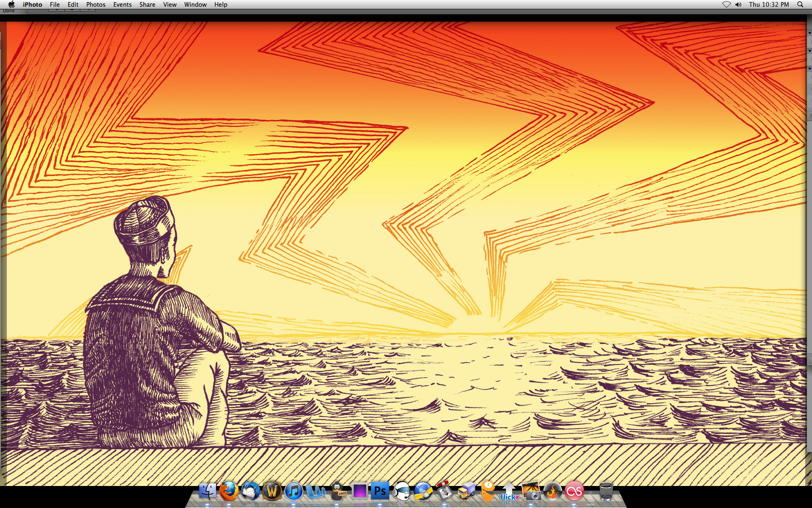Launch World of Warcraft from the Dock
This screenshot has width=812, height=508.
click(272, 491)
